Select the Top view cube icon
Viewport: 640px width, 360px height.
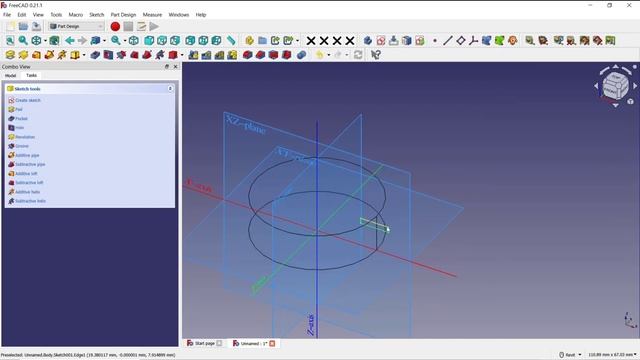(x=162, y=40)
